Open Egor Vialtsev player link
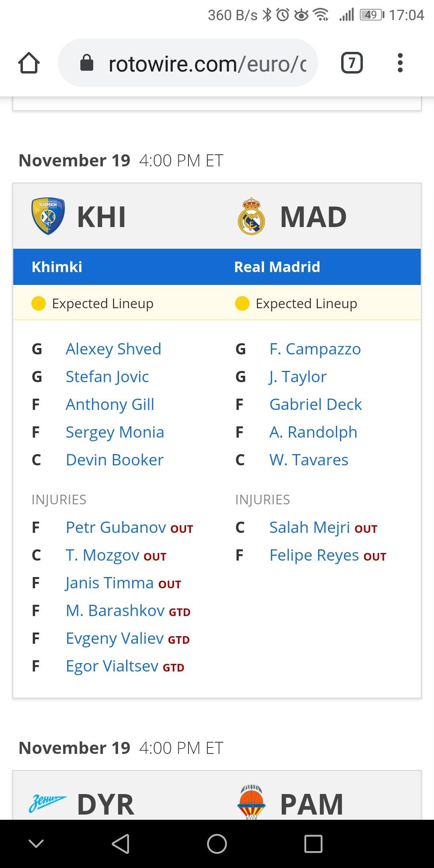434x868 pixels. [x=112, y=666]
